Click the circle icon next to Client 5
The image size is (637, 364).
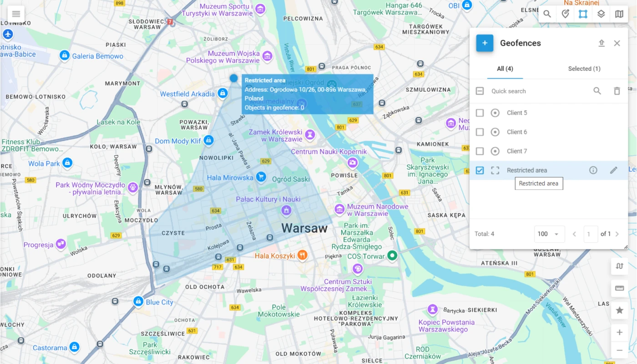(495, 113)
